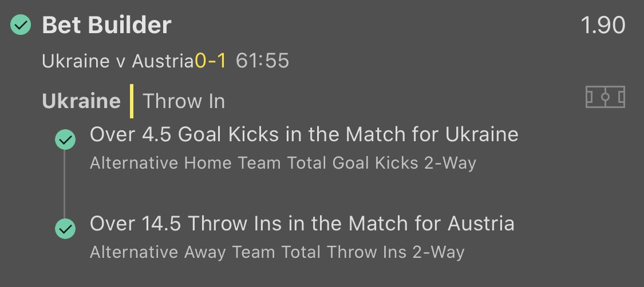Image resolution: width=644 pixels, height=287 pixels.
Task: Toggle the green check for Goal Kicks selection
Action: pyautogui.click(x=65, y=139)
